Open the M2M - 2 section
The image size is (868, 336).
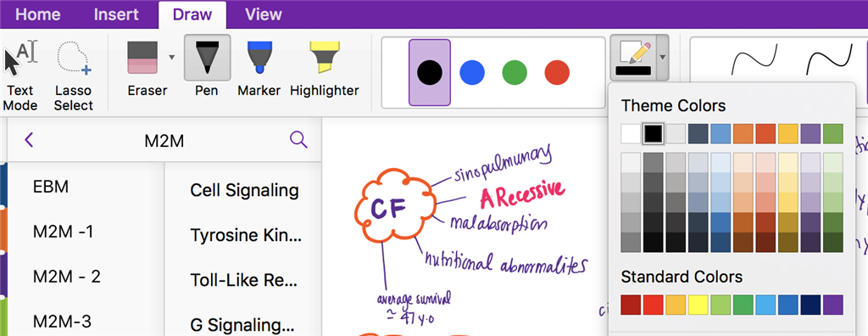pos(67,276)
